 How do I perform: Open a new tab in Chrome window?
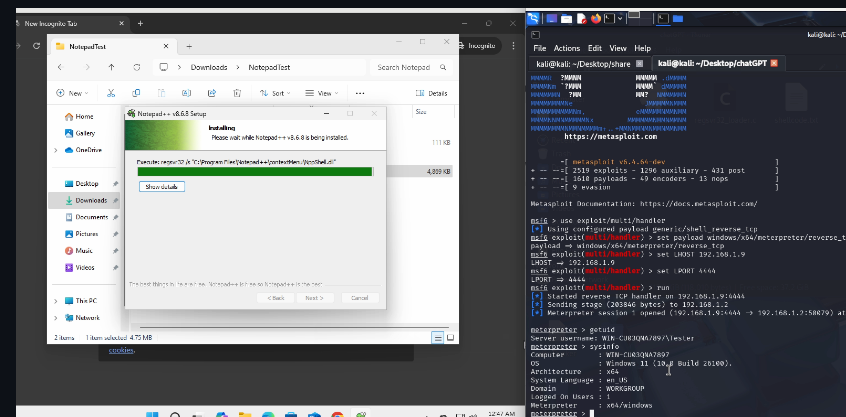[x=140, y=24]
